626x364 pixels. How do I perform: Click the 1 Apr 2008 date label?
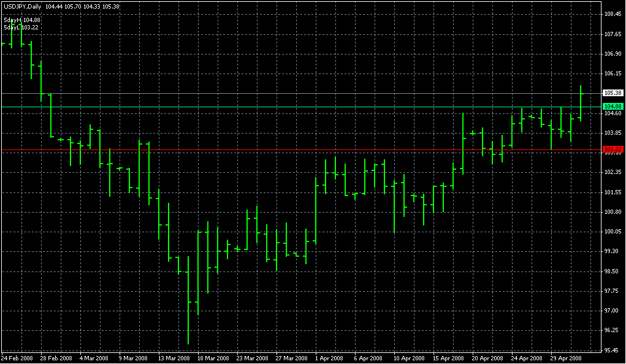[x=329, y=358]
